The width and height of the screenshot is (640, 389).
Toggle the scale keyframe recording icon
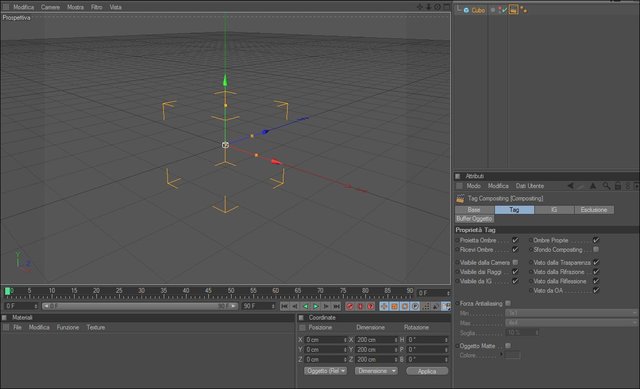pyautogui.click(x=394, y=306)
